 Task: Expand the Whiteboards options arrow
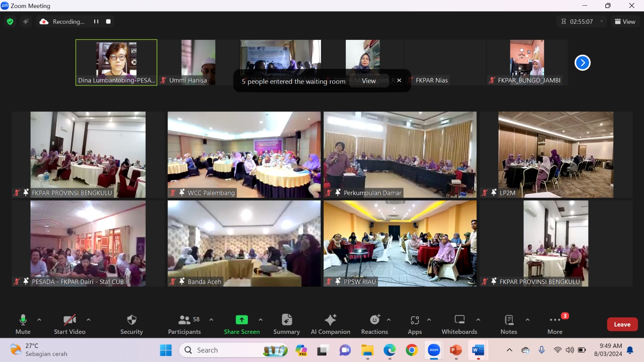478,320
